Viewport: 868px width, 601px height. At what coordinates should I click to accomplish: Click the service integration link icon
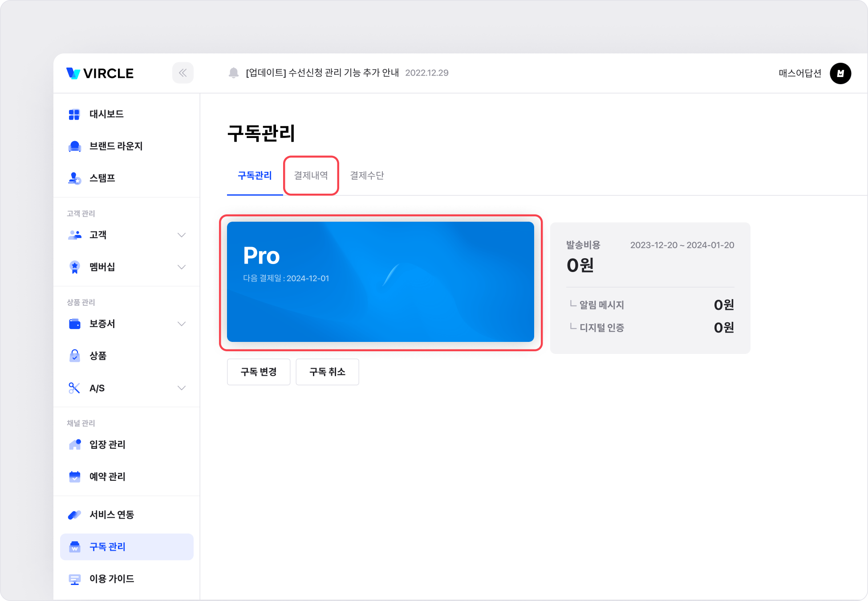[x=74, y=515]
